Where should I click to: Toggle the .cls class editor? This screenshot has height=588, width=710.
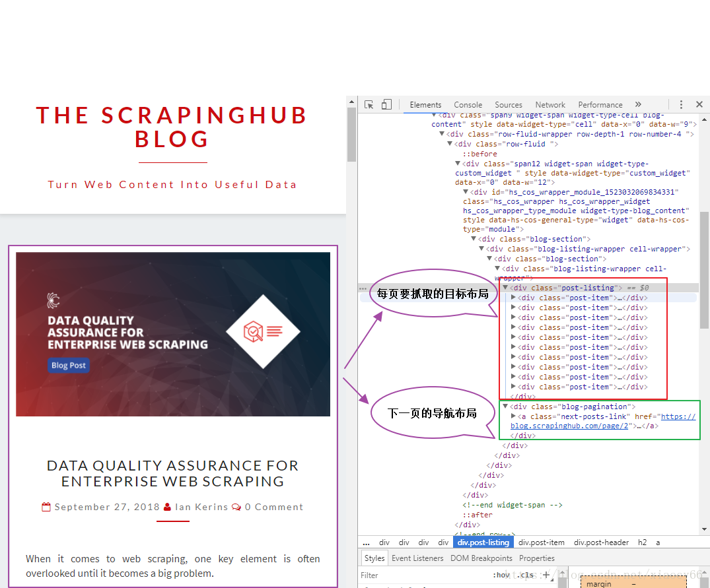click(526, 575)
